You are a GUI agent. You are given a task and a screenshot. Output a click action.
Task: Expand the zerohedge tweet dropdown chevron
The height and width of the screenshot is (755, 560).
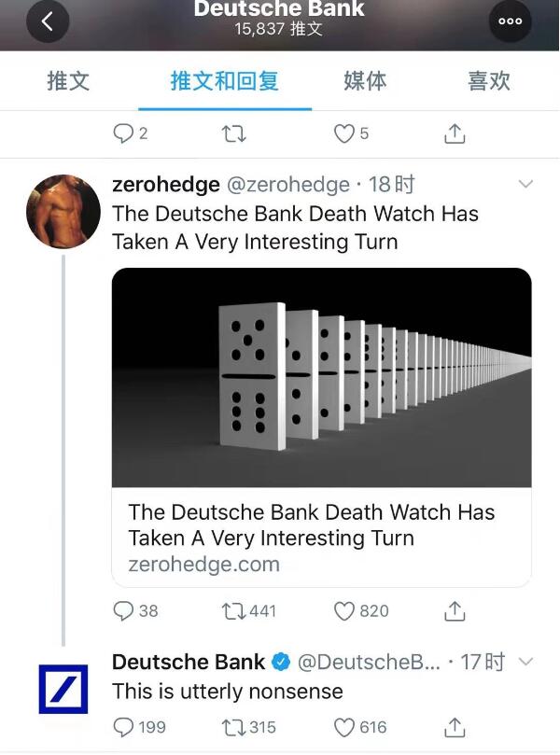pyautogui.click(x=525, y=184)
